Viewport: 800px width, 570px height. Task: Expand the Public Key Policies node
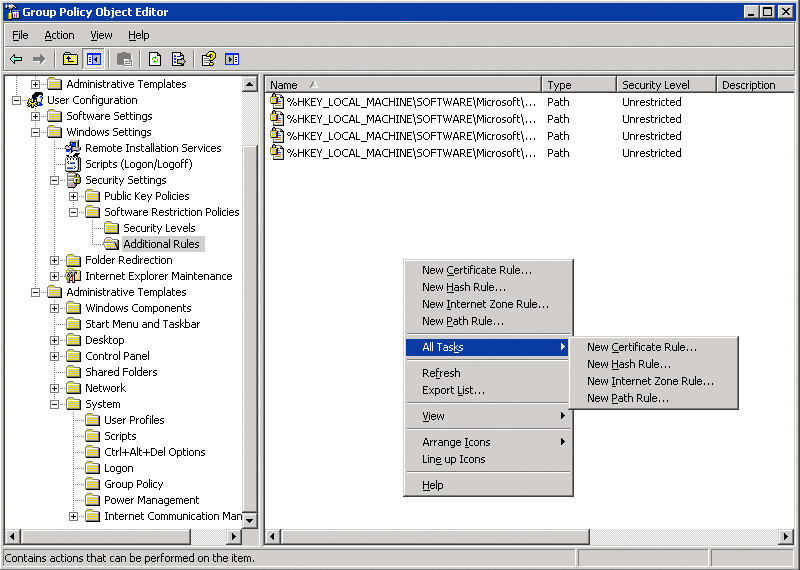[x=73, y=196]
